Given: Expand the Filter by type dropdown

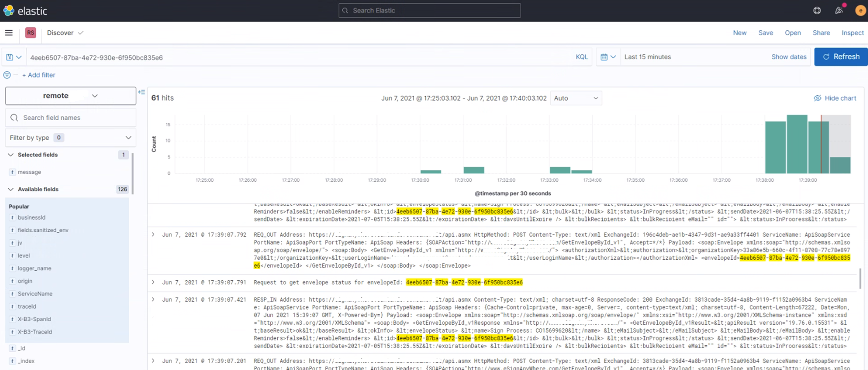Looking at the screenshot, I should coord(71,138).
